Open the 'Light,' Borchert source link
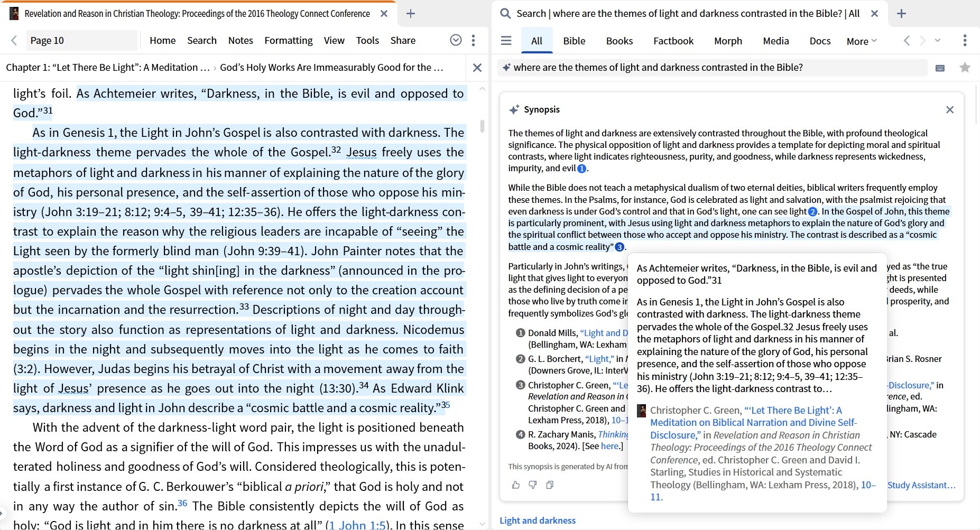 point(599,359)
